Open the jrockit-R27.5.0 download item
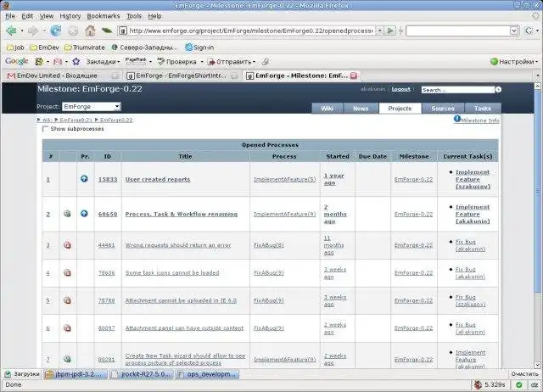 [142, 374]
